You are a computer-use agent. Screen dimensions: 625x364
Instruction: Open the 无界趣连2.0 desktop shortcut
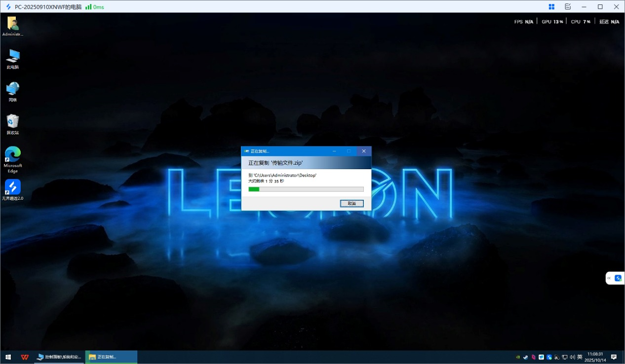tap(13, 190)
